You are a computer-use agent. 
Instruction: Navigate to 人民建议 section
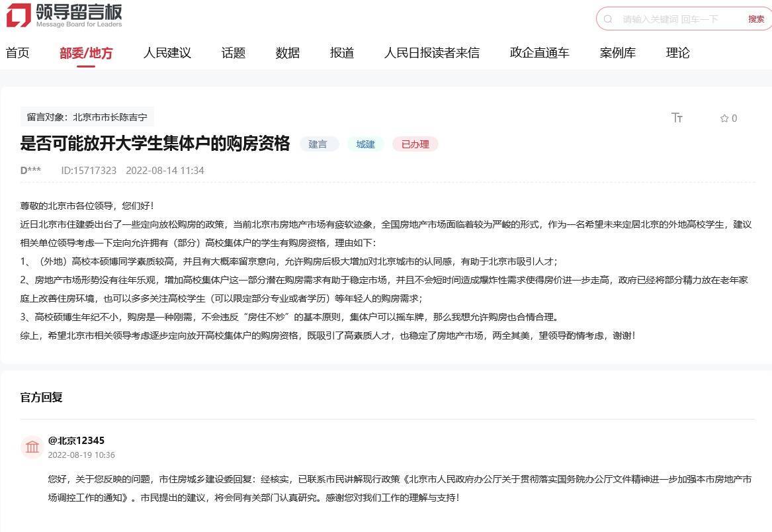[167, 53]
